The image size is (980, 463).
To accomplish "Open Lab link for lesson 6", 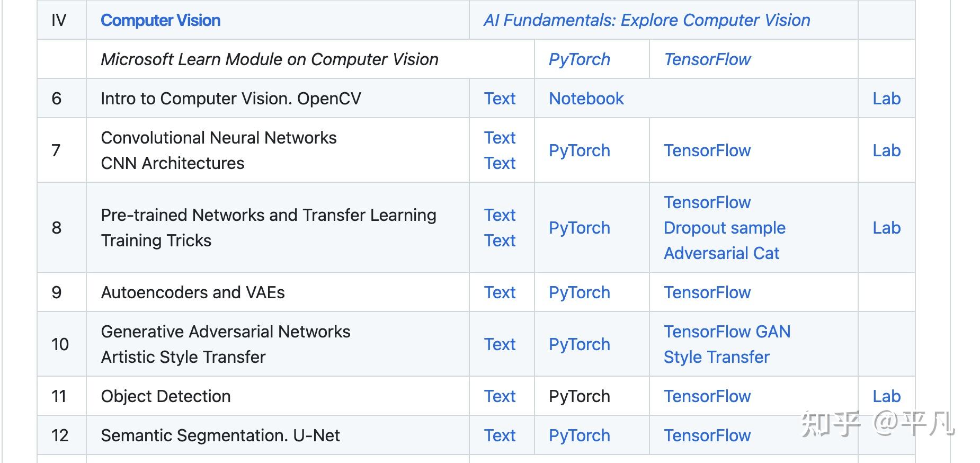I will point(886,99).
